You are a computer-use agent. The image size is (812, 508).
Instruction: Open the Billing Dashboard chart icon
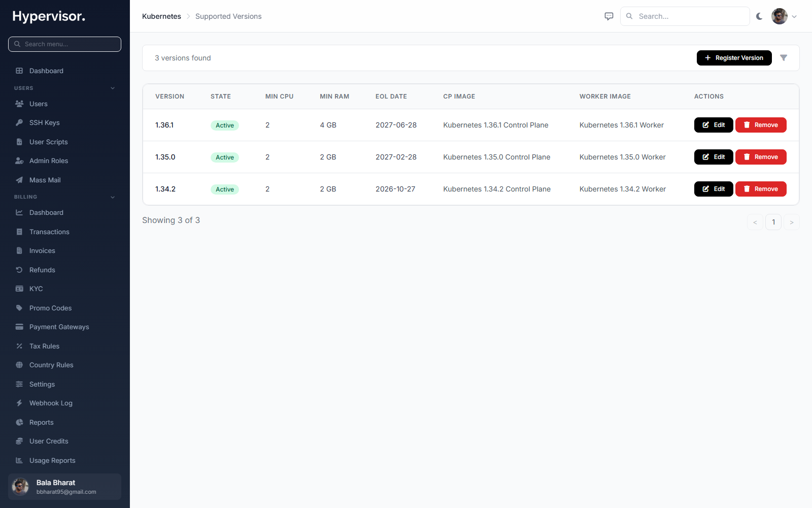[x=19, y=212]
